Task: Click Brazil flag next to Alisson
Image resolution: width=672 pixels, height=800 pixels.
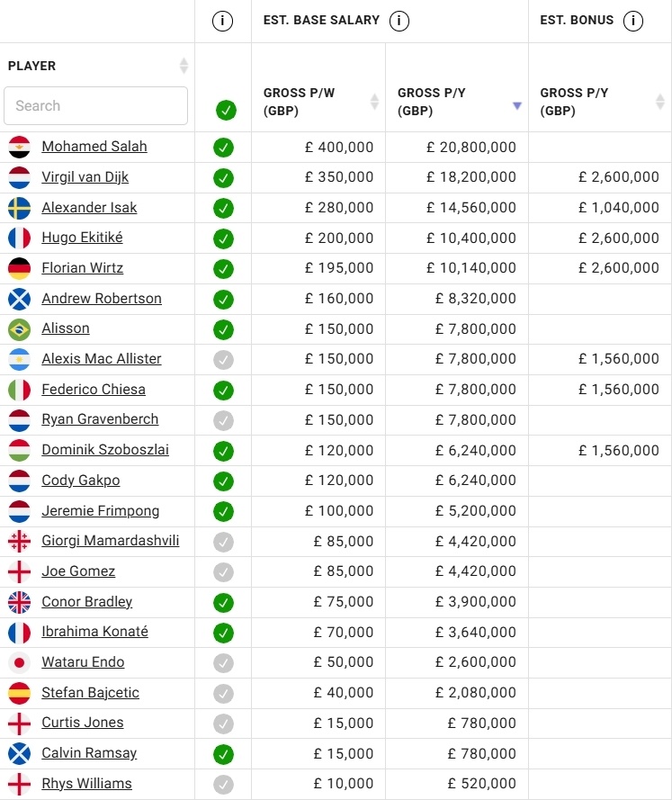Action: coord(19,329)
